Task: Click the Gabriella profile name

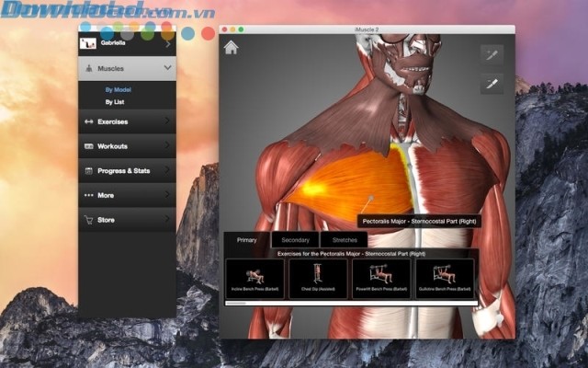Action: pos(113,43)
